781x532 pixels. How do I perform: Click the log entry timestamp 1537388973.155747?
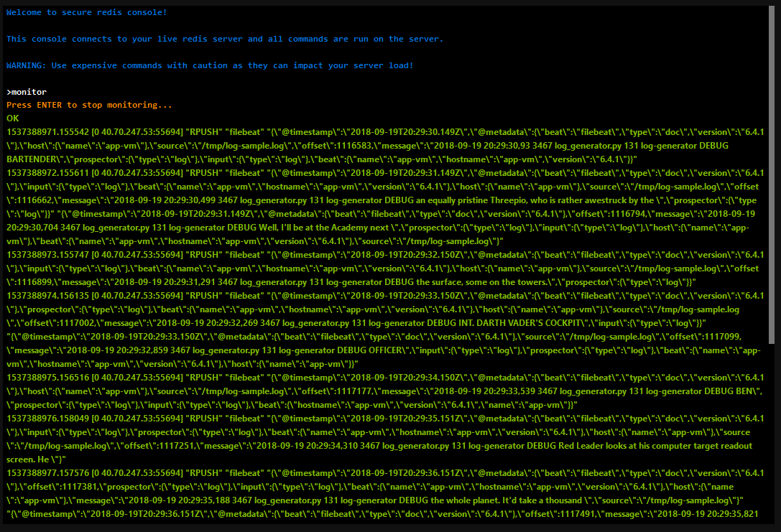coord(48,255)
